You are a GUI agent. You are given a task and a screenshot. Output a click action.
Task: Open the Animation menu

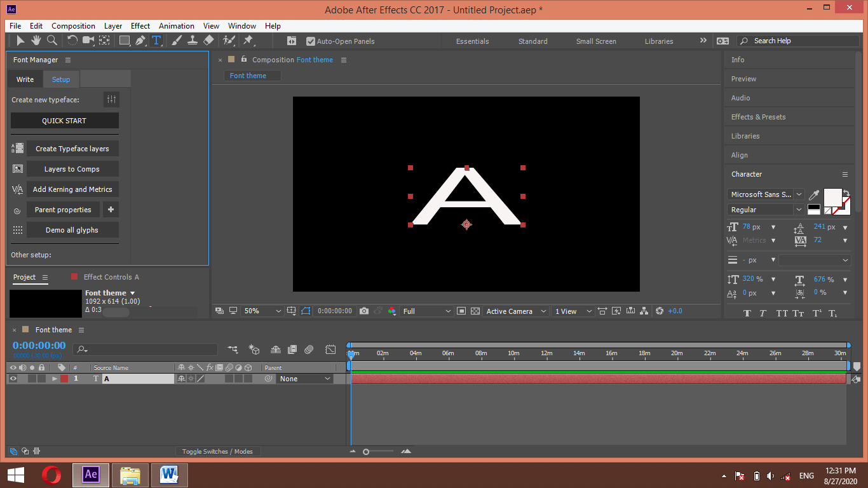(176, 26)
